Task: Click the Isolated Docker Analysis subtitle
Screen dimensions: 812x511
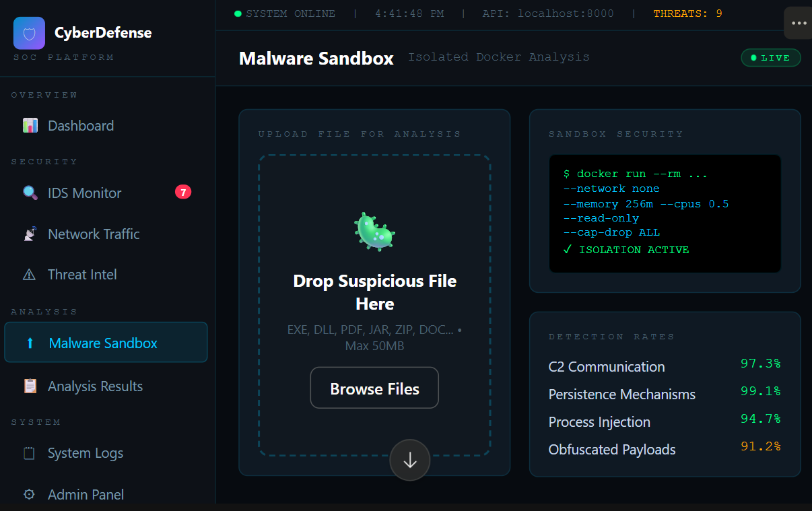Action: [x=498, y=57]
